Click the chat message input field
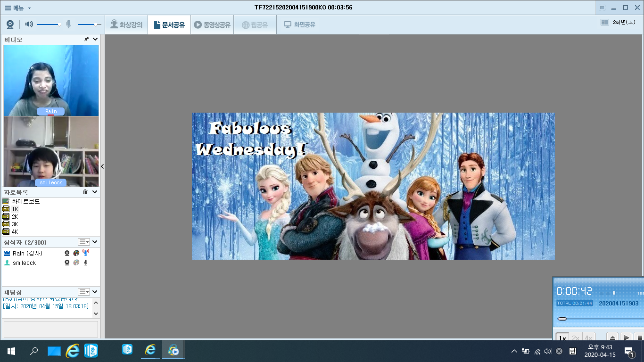 pyautogui.click(x=51, y=329)
